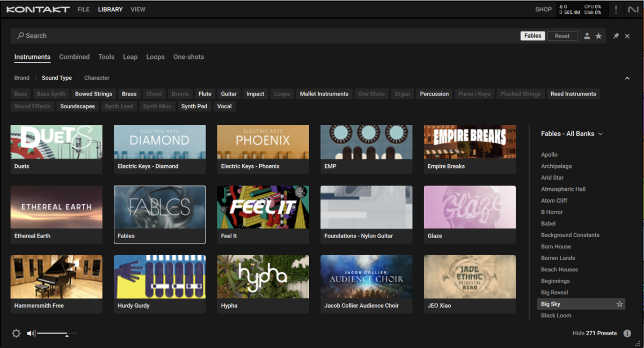Select the Duets library thumbnail
The width and height of the screenshot is (644, 348).
56,149
